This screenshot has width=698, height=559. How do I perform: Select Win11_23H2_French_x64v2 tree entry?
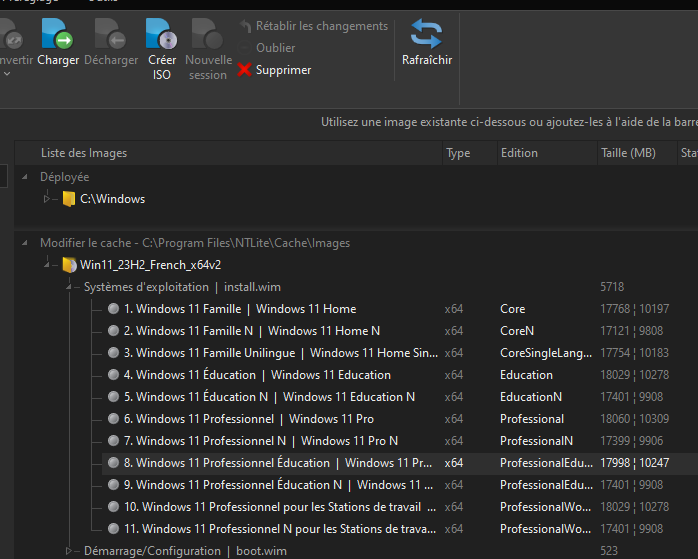pos(150,265)
